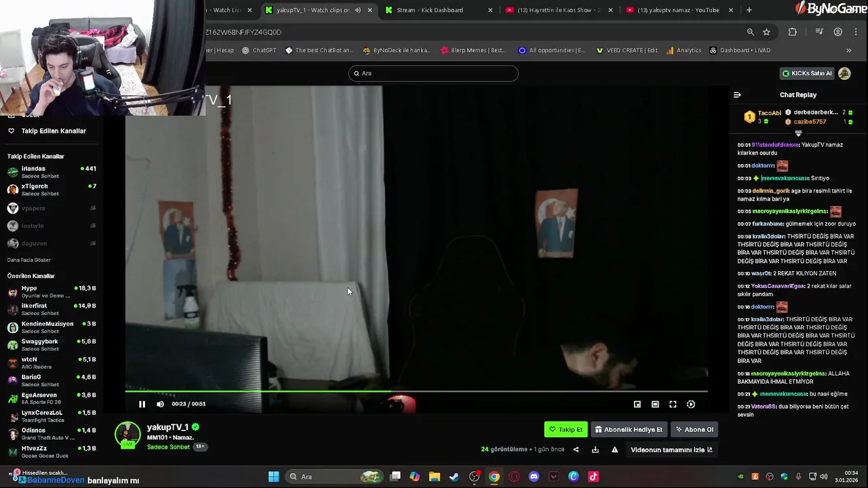Screen dimensions: 868x488
Task: Open the Windows Start menu
Action: tap(273, 476)
